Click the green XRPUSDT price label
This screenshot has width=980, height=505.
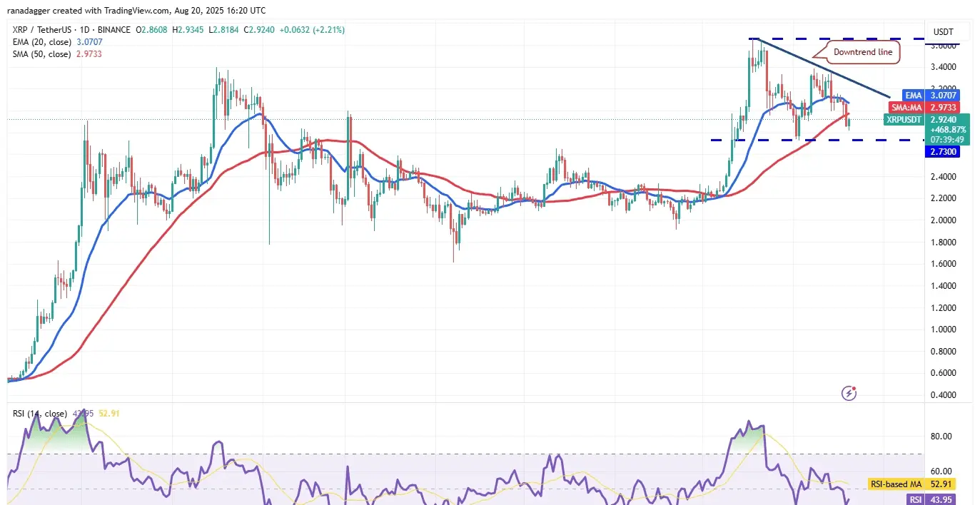(x=904, y=119)
